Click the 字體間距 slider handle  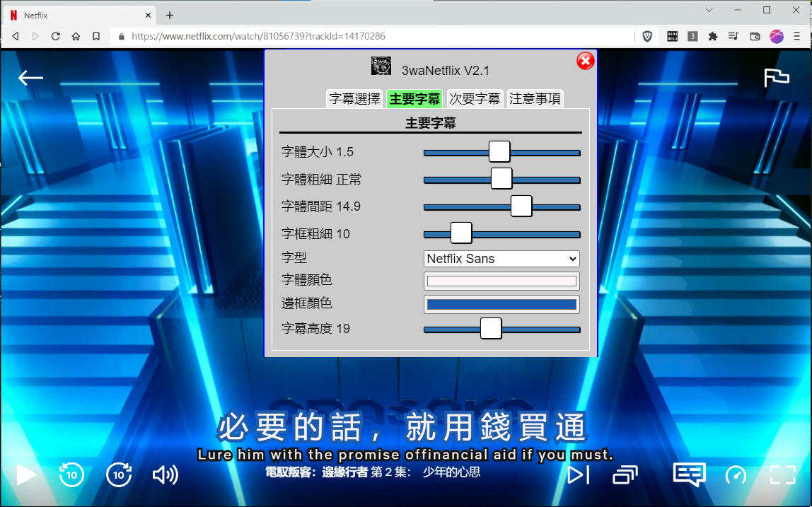(x=521, y=206)
